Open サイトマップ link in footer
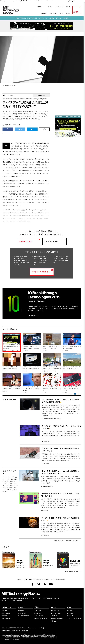The width and height of the screenshot is (85, 644). coord(38,616)
